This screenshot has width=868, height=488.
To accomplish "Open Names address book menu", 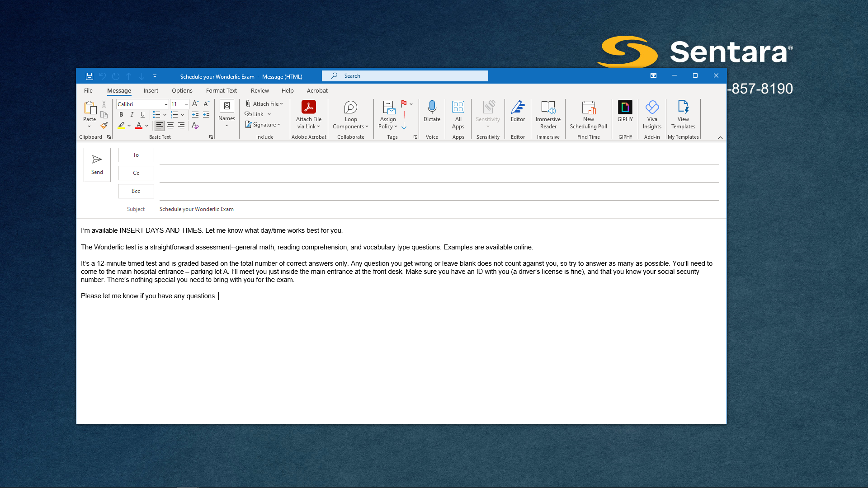I will tap(226, 113).
